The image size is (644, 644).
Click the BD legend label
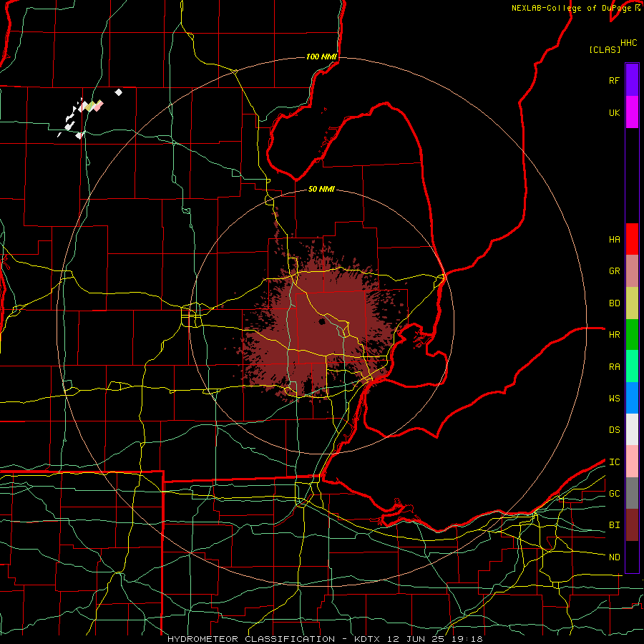tap(614, 303)
